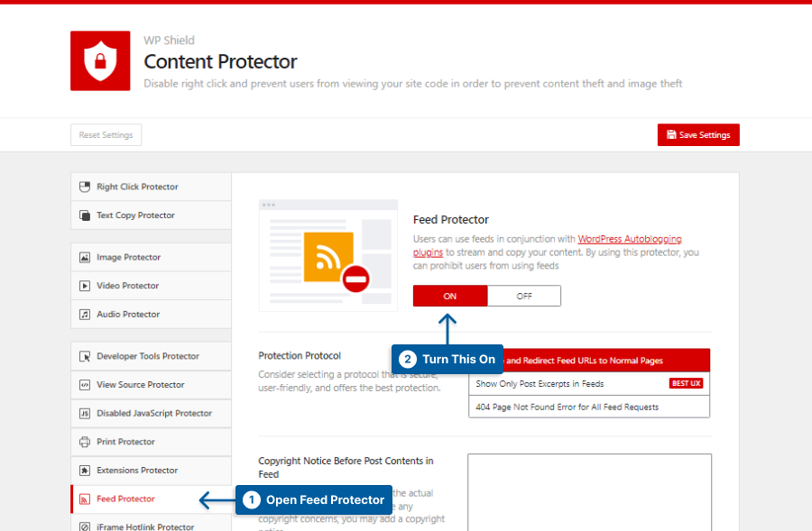
Task: Click the Video Protector play icon
Action: pyautogui.click(x=85, y=286)
